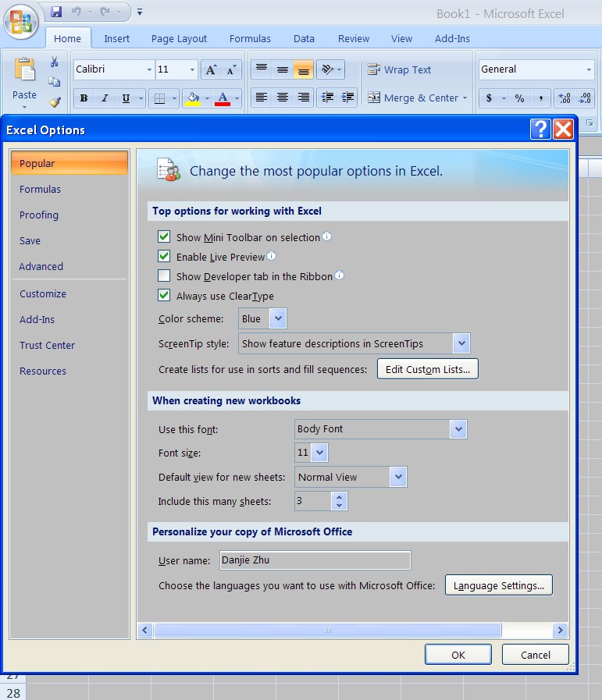Click the Center alignment icon
The width and height of the screenshot is (602, 700).
click(282, 98)
